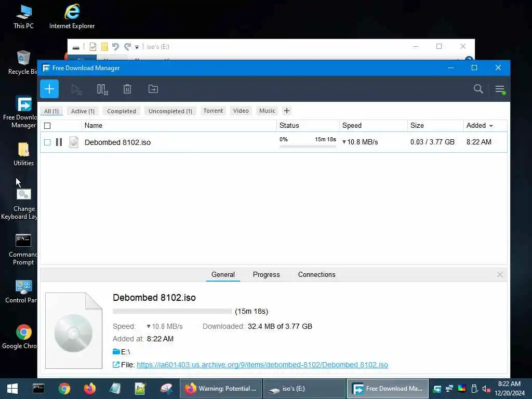Switch to iso's (E:) taskbar window

[x=304, y=389]
